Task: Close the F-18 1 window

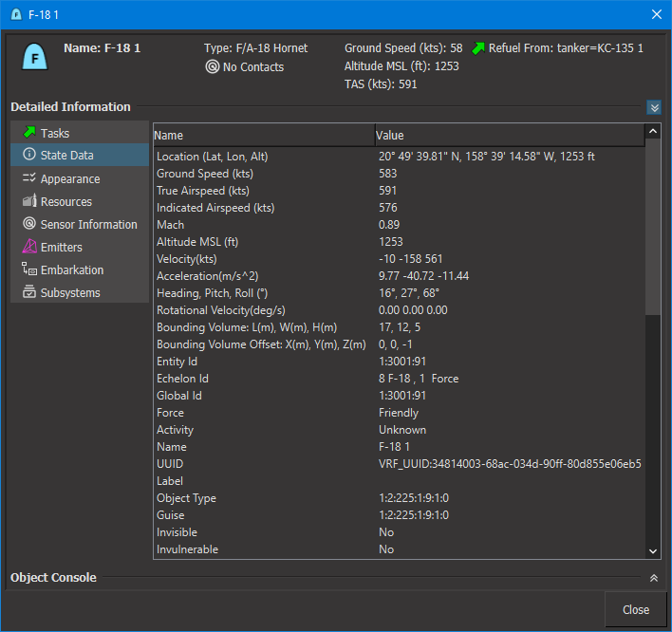Action: tap(656, 14)
